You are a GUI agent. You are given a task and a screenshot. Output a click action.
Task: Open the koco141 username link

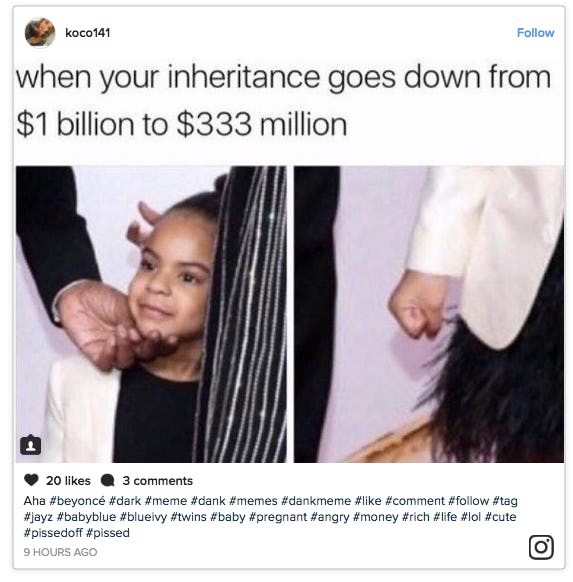[88, 33]
